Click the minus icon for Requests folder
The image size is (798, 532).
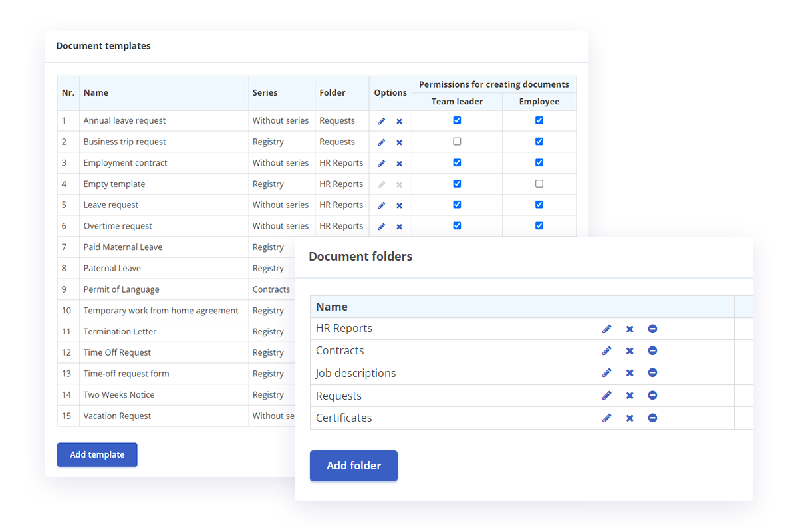(x=652, y=396)
